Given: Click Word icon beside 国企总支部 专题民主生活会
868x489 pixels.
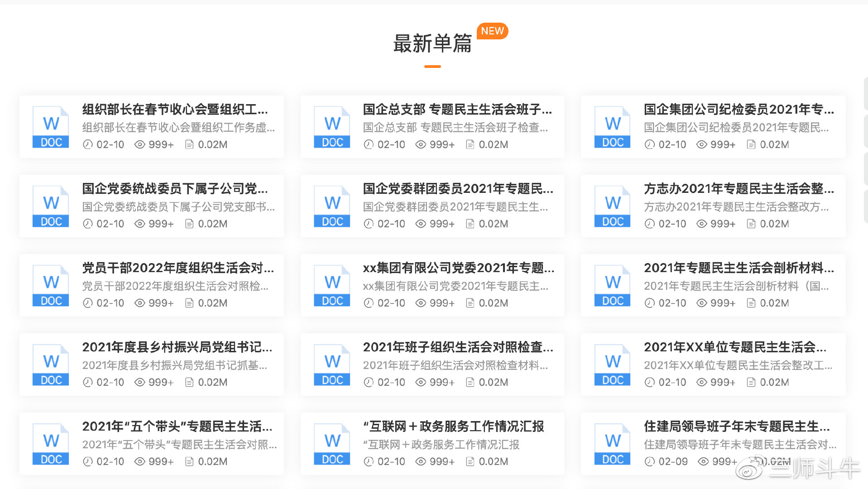Looking at the screenshot, I should [x=332, y=127].
